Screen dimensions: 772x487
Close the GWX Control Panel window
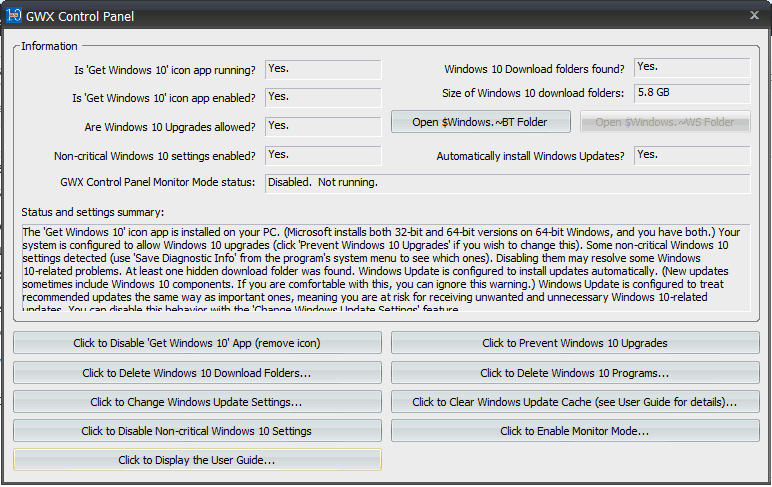pos(754,15)
